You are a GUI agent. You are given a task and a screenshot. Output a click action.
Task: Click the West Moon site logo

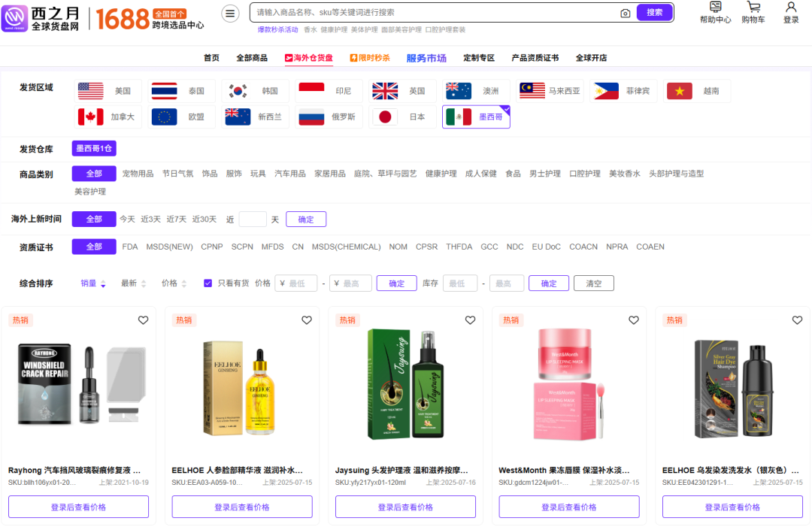(x=41, y=19)
